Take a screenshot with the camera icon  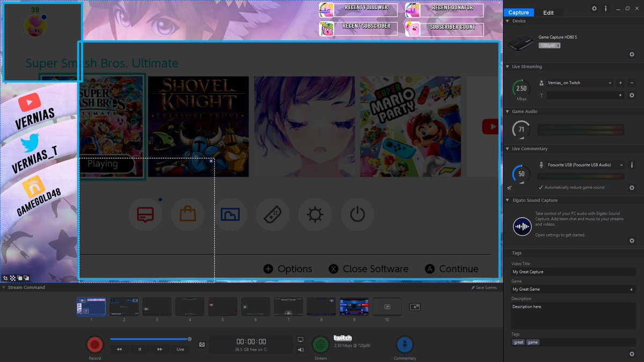(202, 344)
